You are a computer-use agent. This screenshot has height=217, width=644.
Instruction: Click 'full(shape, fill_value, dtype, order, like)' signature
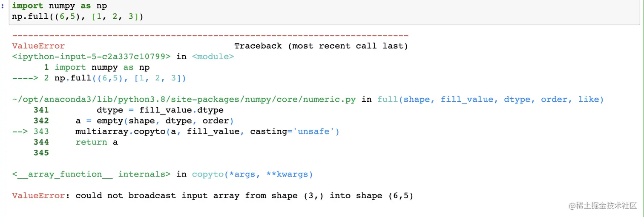point(491,100)
